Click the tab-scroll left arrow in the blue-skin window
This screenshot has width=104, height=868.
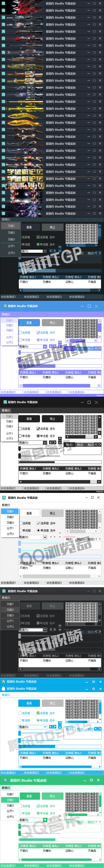pos(96,348)
